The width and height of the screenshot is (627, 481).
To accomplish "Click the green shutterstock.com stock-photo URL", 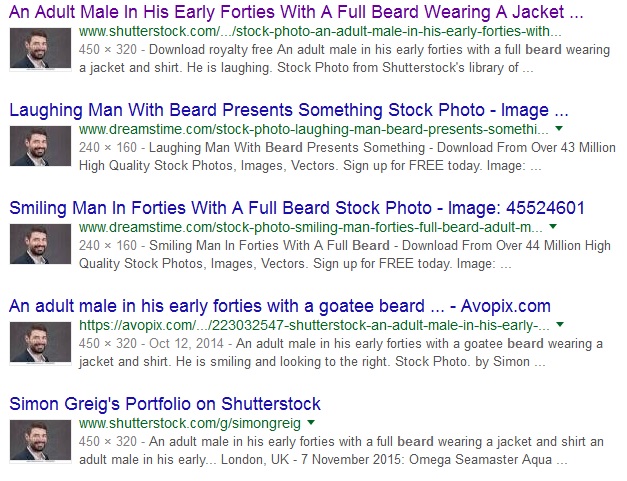I will click(320, 31).
